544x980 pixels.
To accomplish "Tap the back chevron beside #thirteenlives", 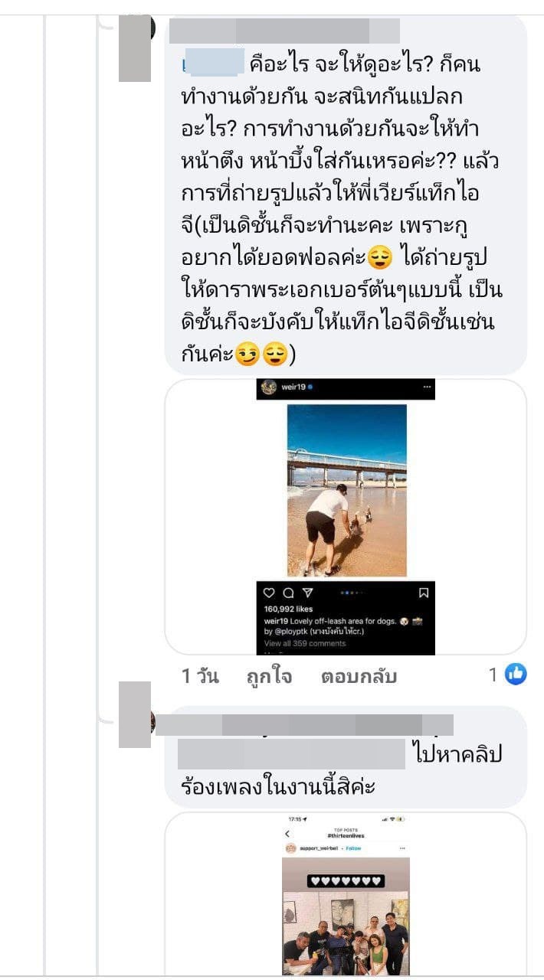I will (x=288, y=834).
